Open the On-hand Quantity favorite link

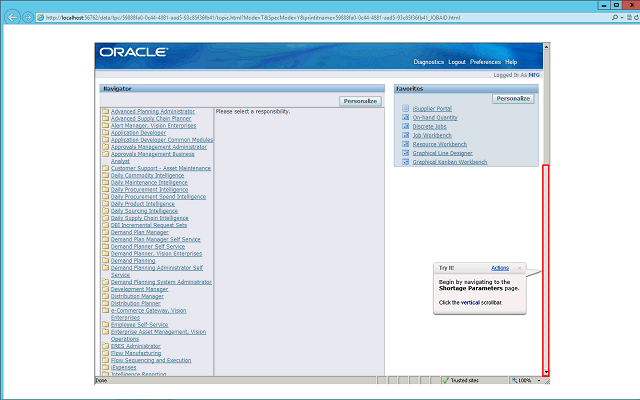click(434, 117)
